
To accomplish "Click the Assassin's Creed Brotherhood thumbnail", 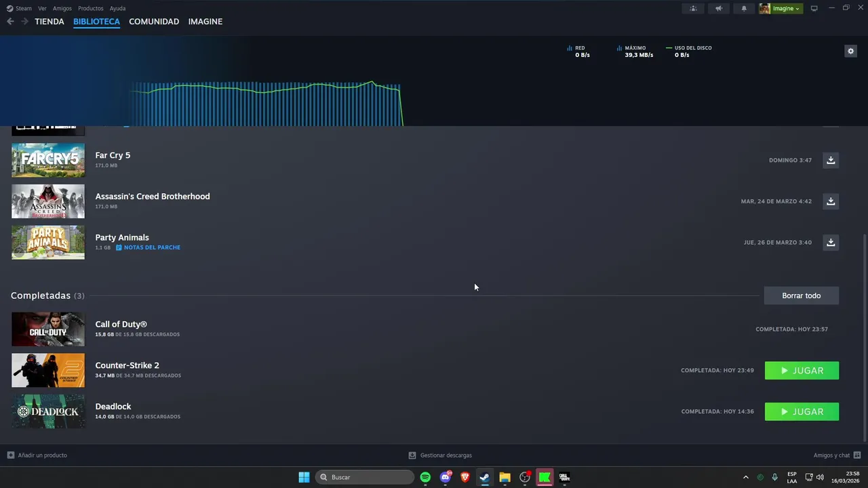I will click(48, 201).
